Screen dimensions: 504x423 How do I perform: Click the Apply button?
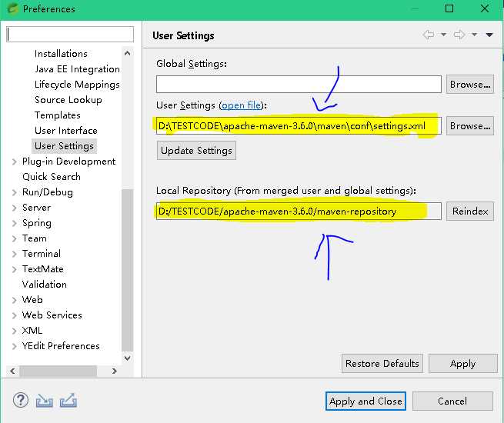[463, 364]
